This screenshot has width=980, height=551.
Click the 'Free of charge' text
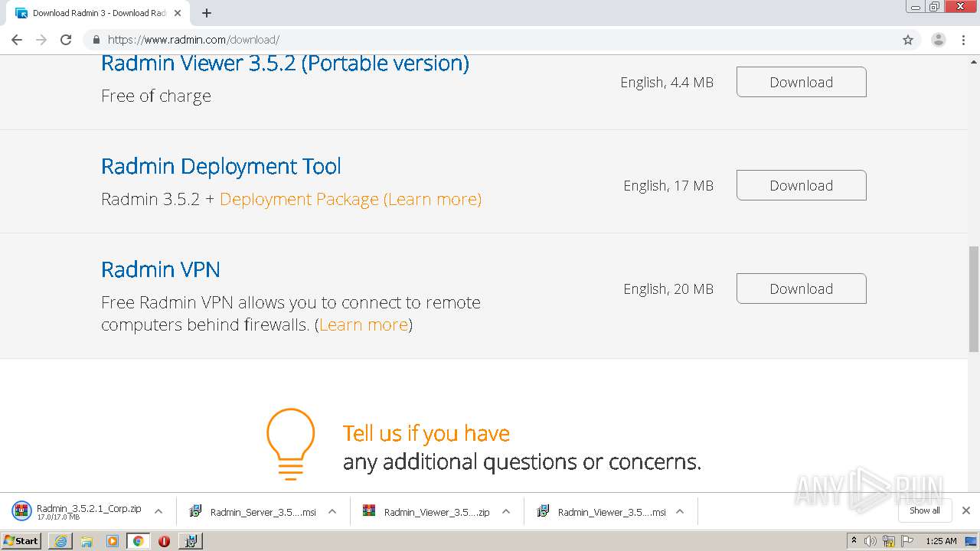(x=156, y=96)
